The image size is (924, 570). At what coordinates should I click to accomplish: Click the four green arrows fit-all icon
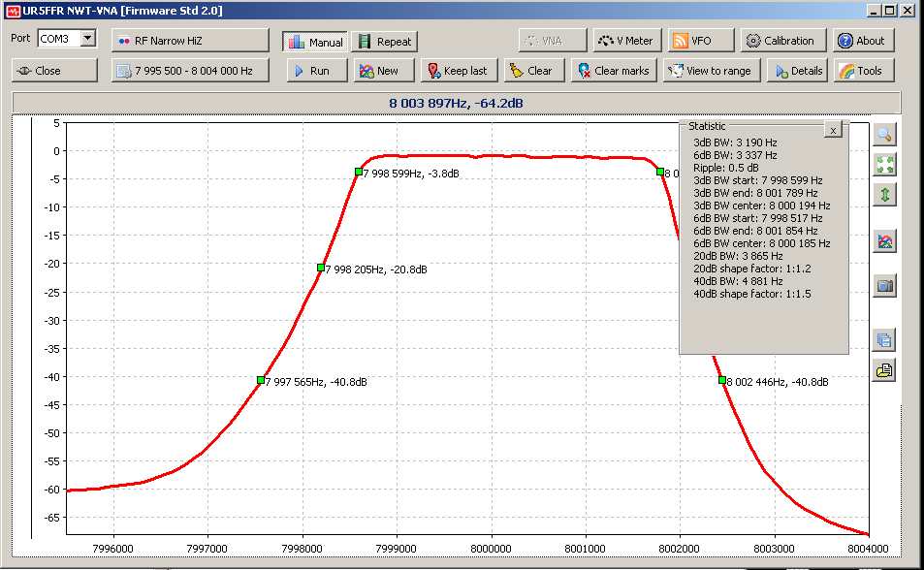click(x=883, y=165)
